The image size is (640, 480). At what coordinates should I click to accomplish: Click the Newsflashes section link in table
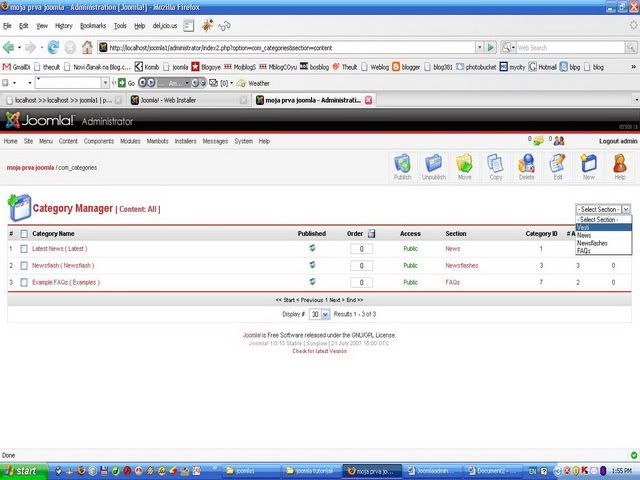click(462, 266)
